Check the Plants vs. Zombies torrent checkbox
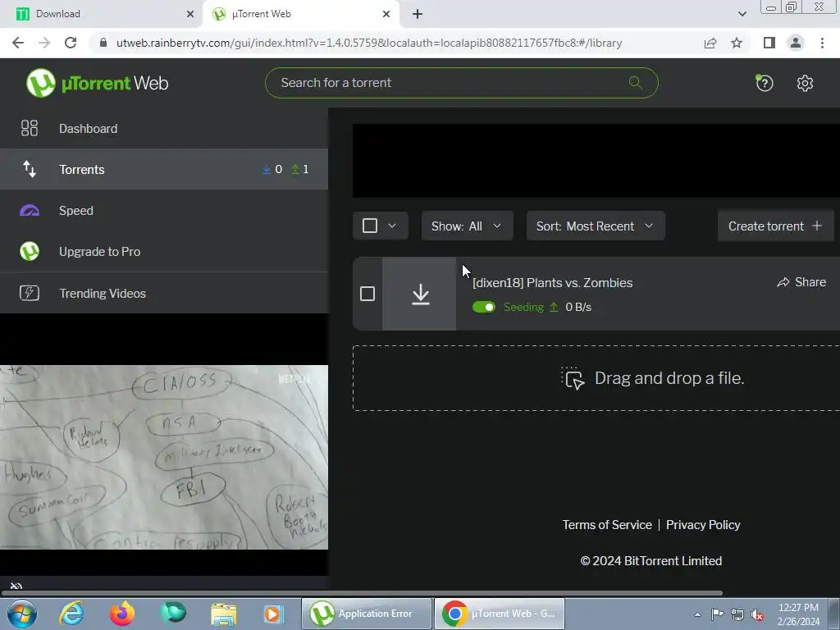Image resolution: width=840 pixels, height=630 pixels. point(367,294)
